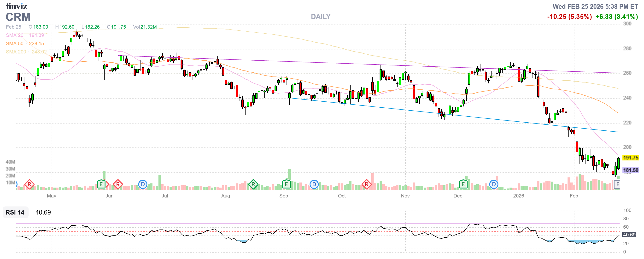The width and height of the screenshot is (644, 259).
Task: Click the green E earnings marker in early September
Action: tap(286, 185)
